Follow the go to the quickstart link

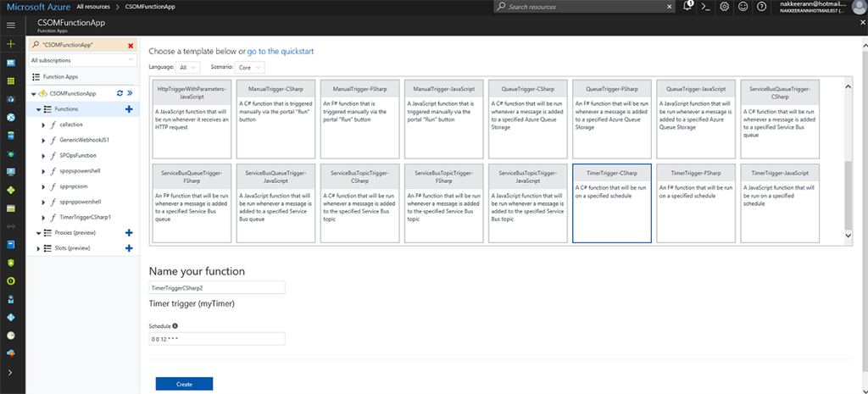click(x=281, y=51)
